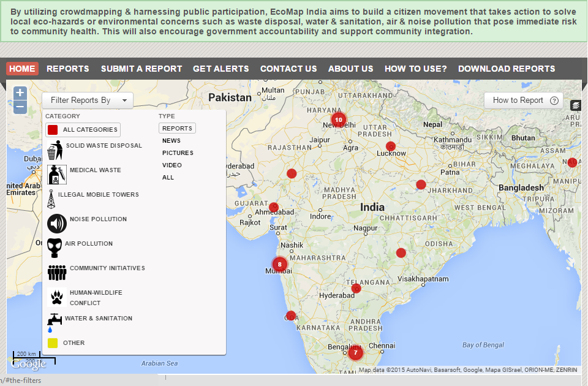The height and width of the screenshot is (386, 588).
Task: Open the Filter Reports By dropdown
Action: click(x=88, y=99)
